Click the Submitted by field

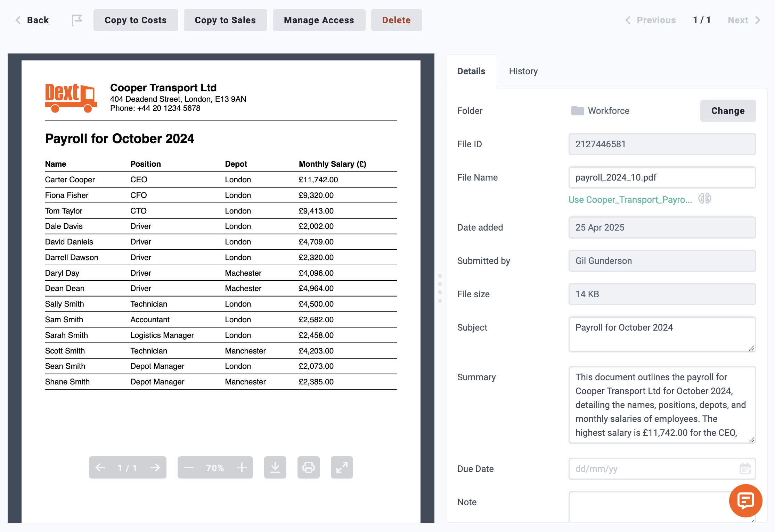click(x=662, y=261)
